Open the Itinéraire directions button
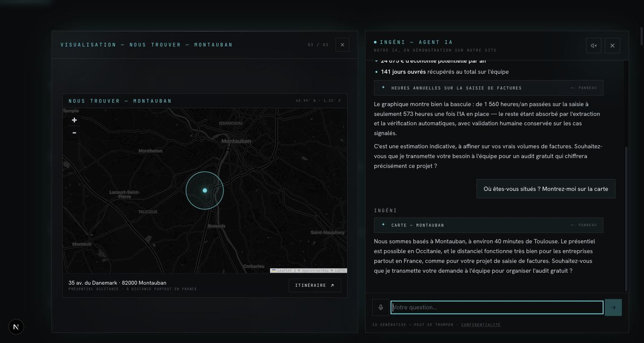Screen dimensions: 644x343 pos(315,285)
